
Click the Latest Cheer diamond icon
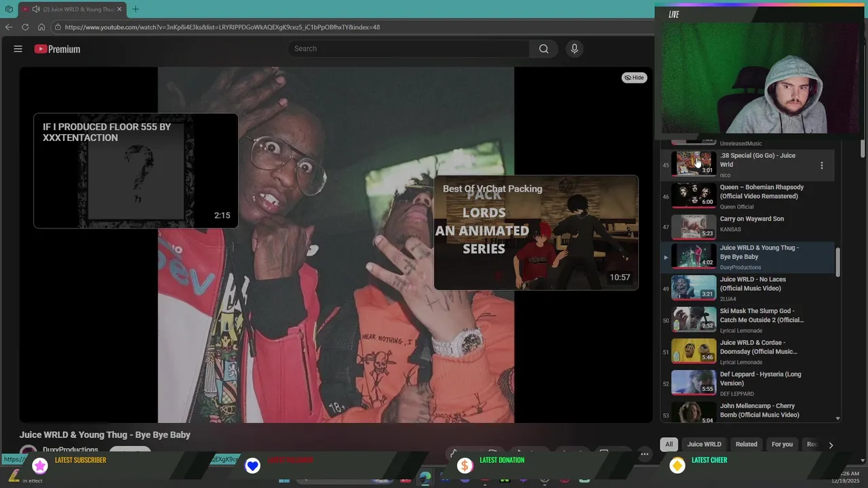677,466
